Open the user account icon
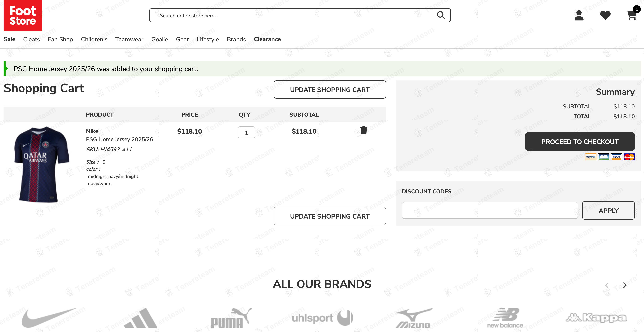The height and width of the screenshot is (332, 644). 579,15
